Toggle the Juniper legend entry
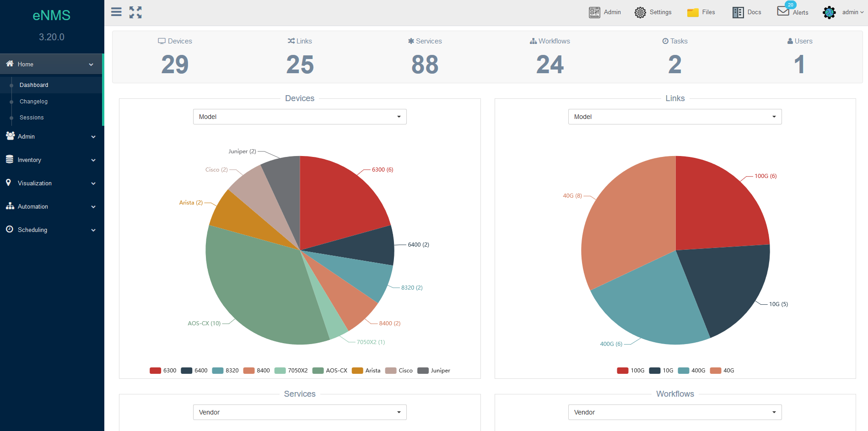Screen dimensions: 868x431 tap(434, 371)
